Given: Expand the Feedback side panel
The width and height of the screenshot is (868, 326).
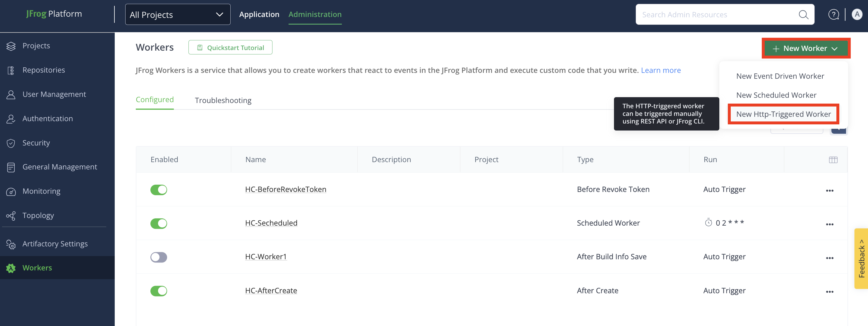Looking at the screenshot, I should tap(861, 258).
